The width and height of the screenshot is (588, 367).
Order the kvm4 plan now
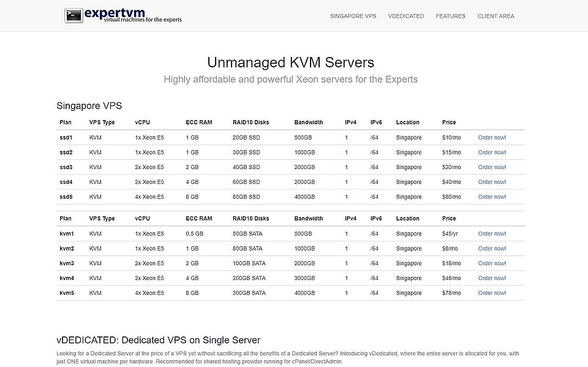[x=492, y=278]
